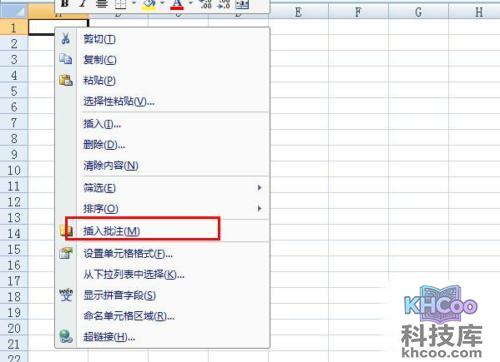500x362 pixels.
Task: Open the borders dropdown arrow in mini toolbar
Action: coord(134,3)
